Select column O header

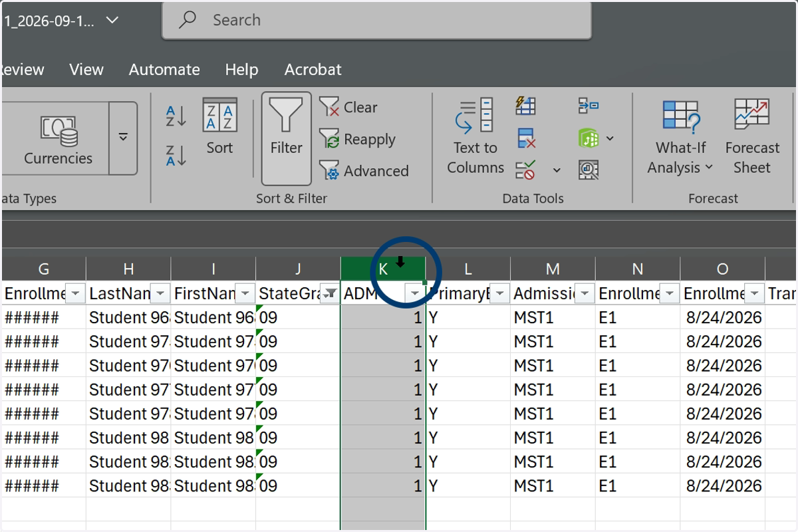click(722, 269)
